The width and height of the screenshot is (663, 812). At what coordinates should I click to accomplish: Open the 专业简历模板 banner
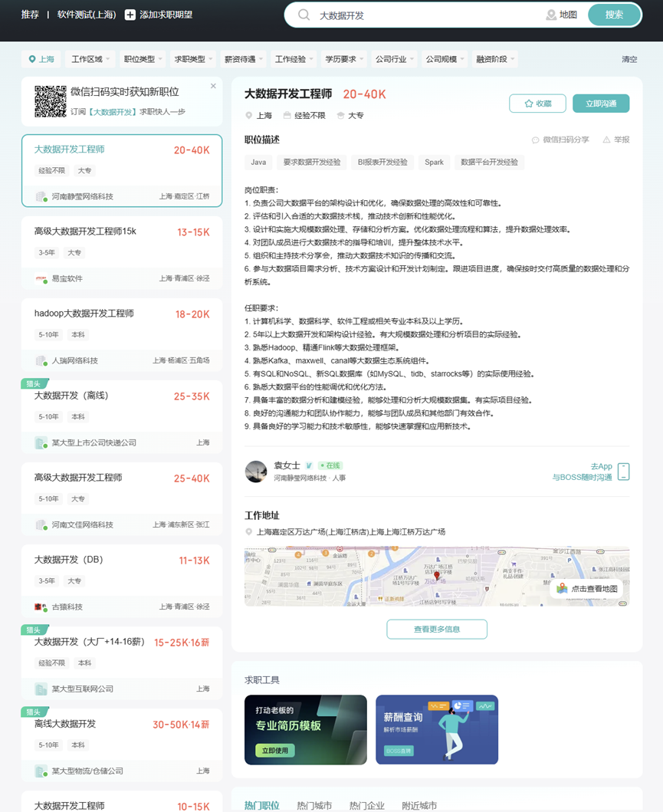pyautogui.click(x=305, y=730)
